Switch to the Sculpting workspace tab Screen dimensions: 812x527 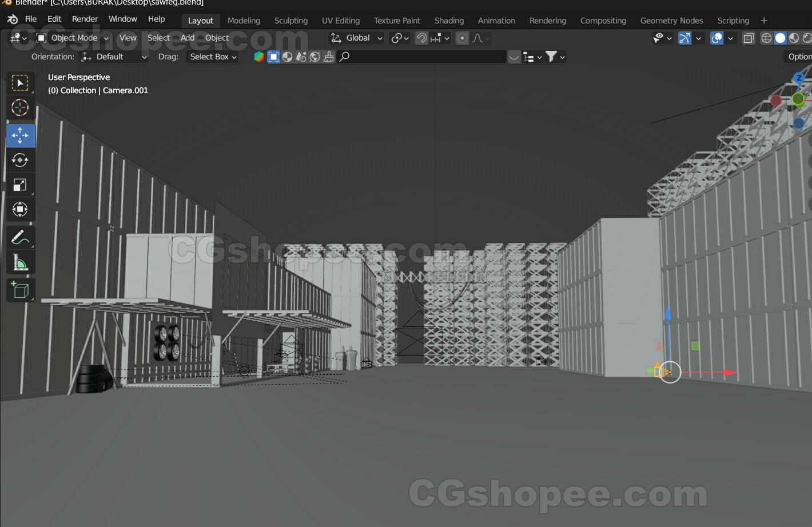(291, 21)
